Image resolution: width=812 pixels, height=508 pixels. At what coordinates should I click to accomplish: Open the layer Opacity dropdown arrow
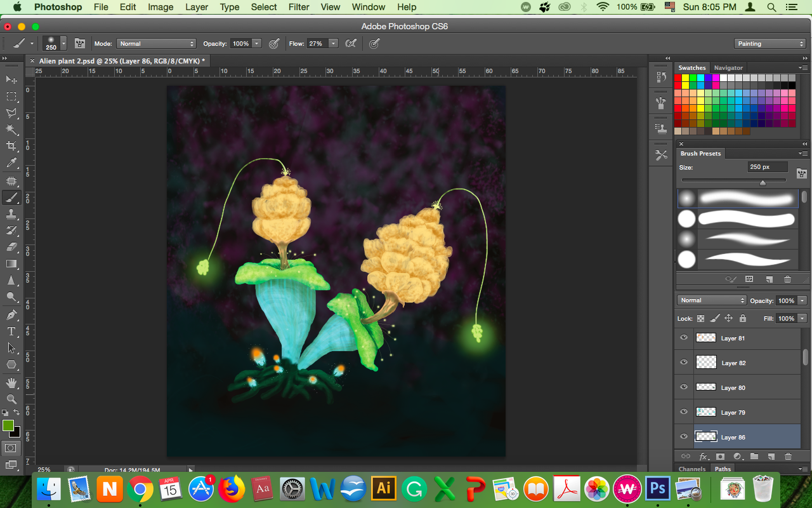pyautogui.click(x=802, y=300)
